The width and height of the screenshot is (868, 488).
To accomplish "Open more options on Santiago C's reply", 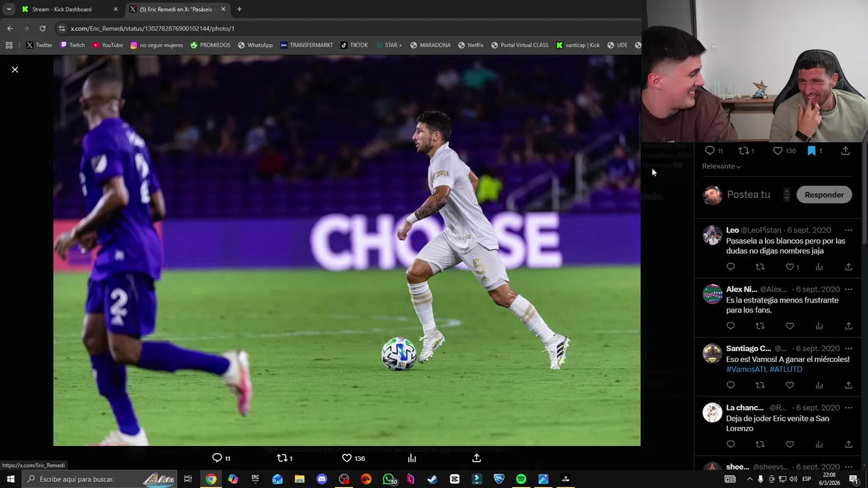I will pyautogui.click(x=848, y=348).
